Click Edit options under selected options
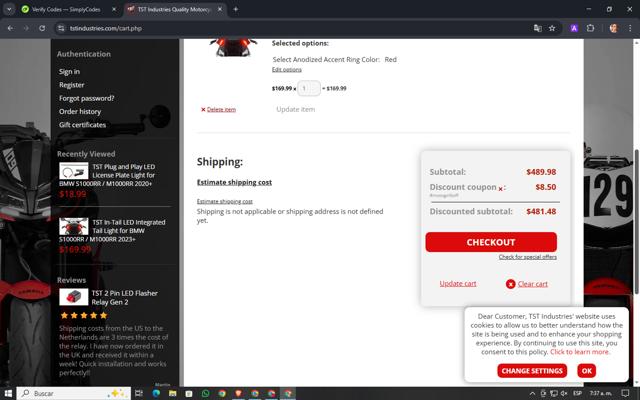This screenshot has width=640, height=400. pos(287,69)
